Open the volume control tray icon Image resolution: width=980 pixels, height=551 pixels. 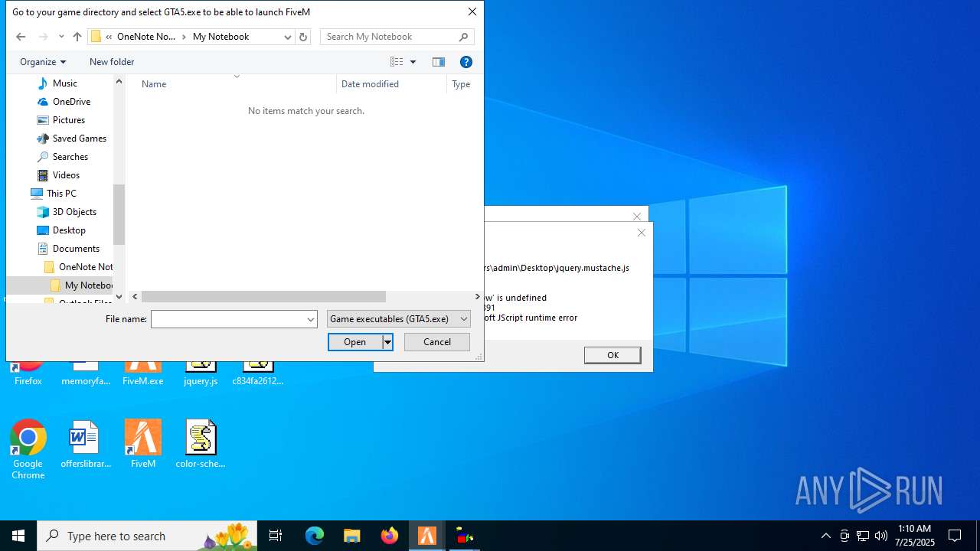[x=881, y=536]
